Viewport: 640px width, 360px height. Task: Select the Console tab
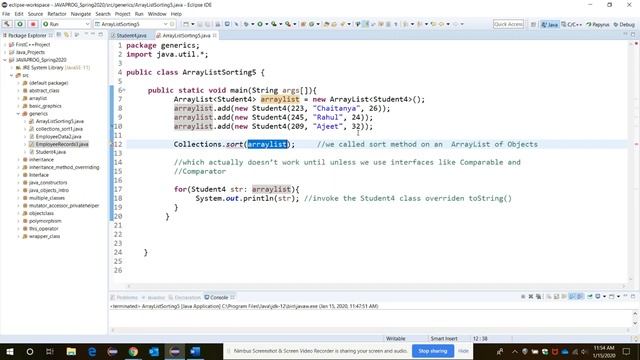point(219,298)
